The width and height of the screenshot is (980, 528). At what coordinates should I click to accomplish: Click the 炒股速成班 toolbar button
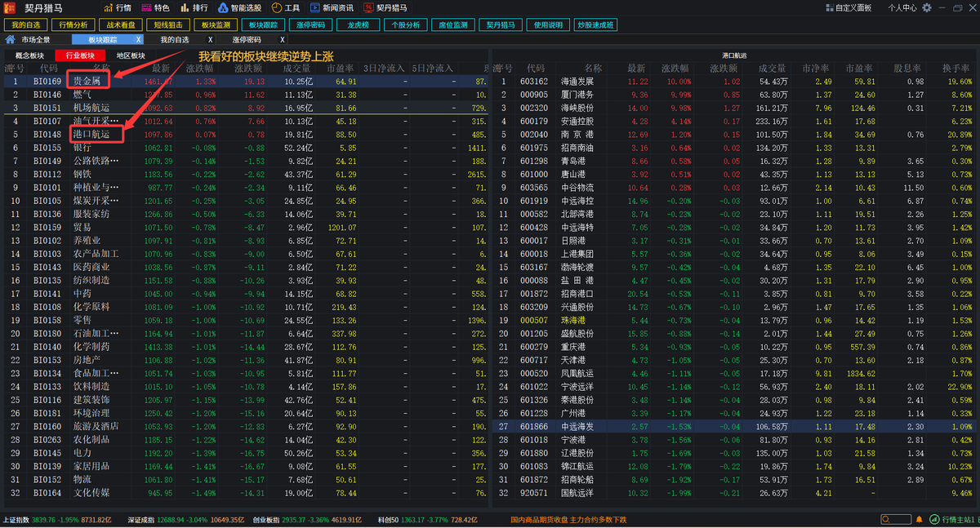(x=595, y=24)
